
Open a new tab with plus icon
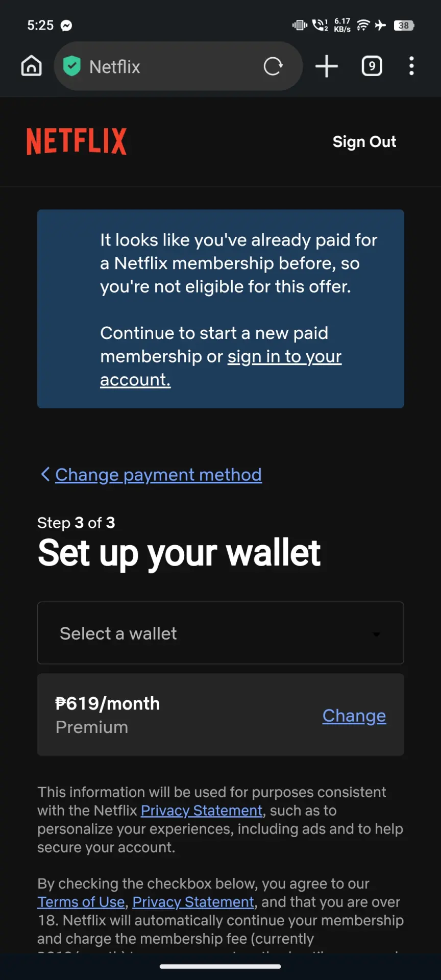[327, 66]
